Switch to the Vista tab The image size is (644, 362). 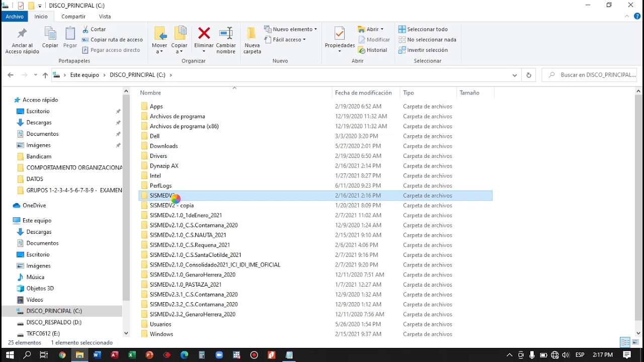point(105,17)
